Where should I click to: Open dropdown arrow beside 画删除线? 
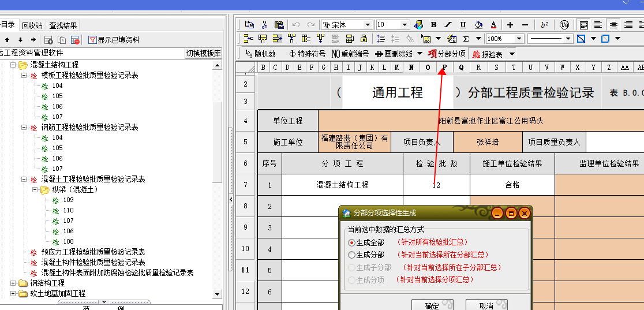tap(420, 54)
